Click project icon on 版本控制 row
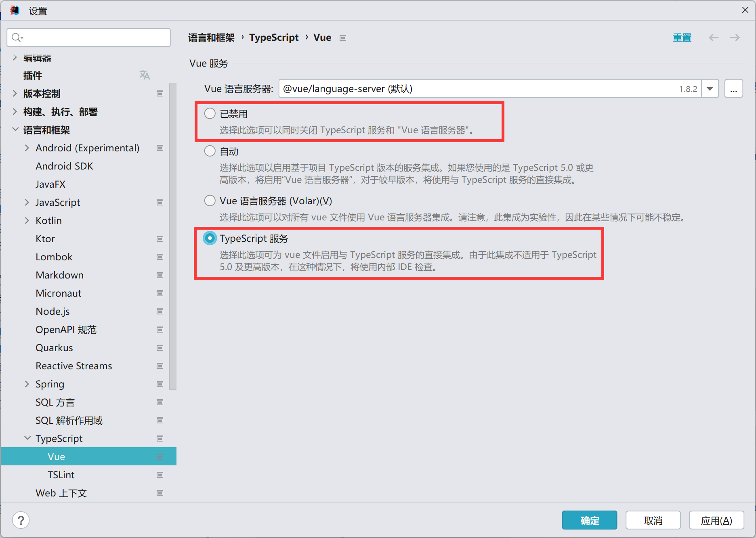This screenshot has height=538, width=756. pyautogui.click(x=160, y=94)
